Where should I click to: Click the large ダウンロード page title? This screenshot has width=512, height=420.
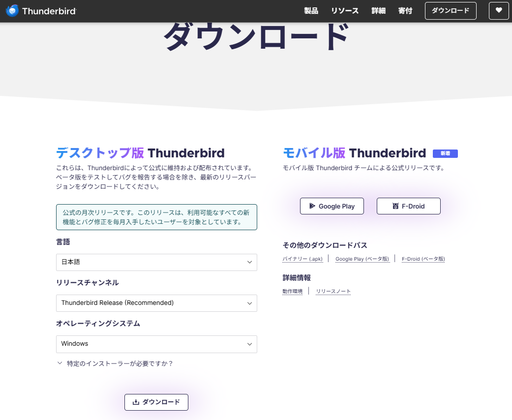[x=257, y=36]
